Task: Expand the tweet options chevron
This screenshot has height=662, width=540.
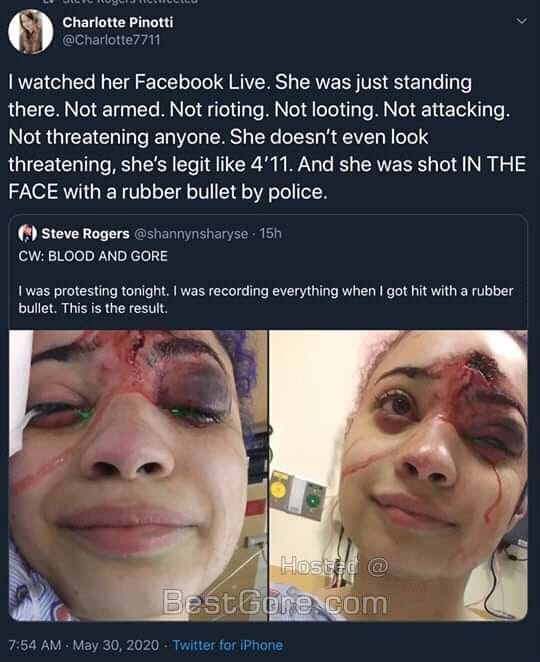Action: (522, 21)
